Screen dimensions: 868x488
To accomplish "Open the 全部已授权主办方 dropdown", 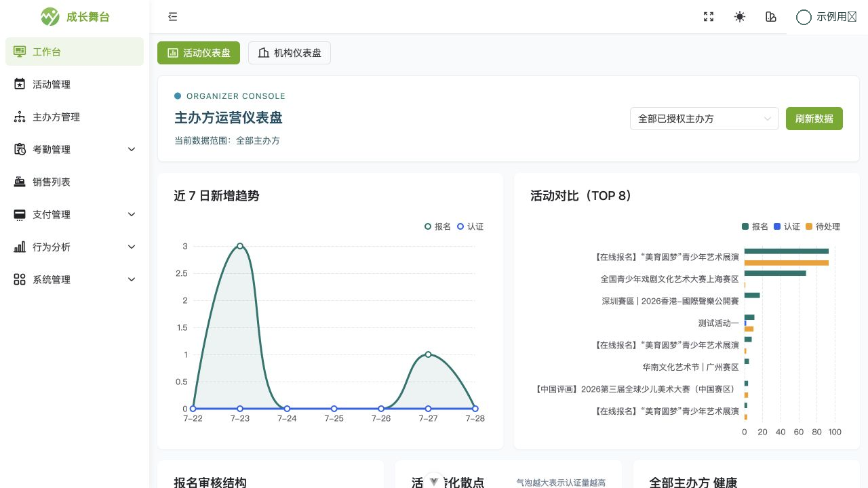I will coord(704,119).
